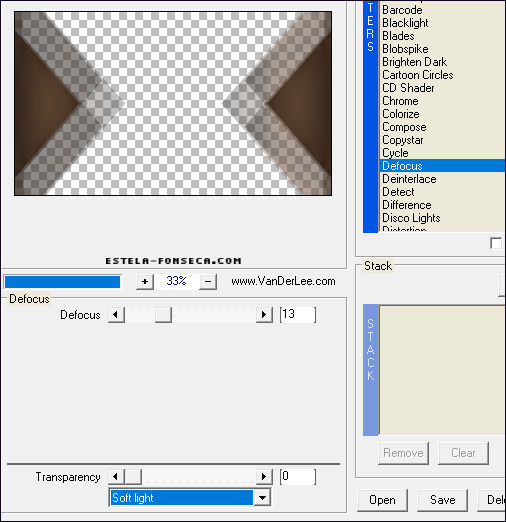
Task: Increase Transparency with the right arrow
Action: 264,477
